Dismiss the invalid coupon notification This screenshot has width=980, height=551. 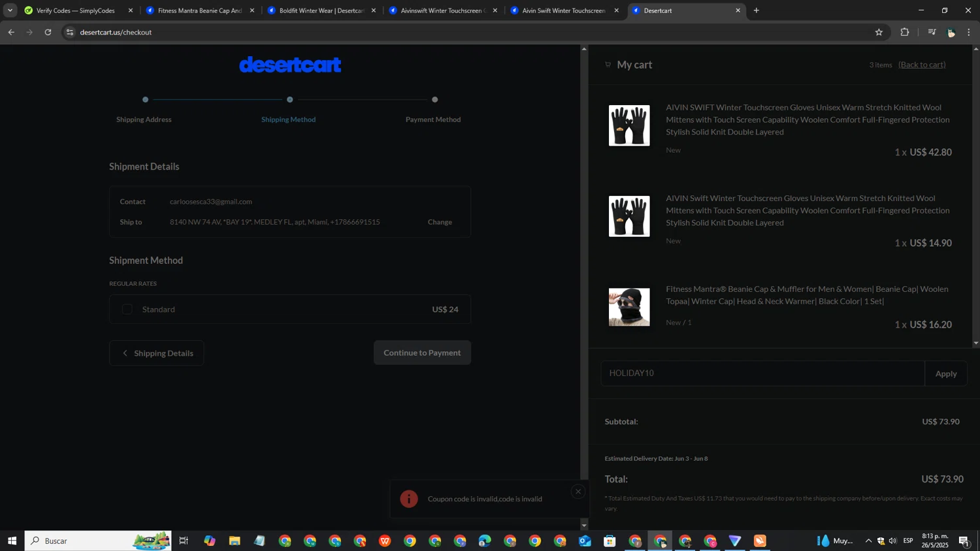tap(578, 492)
